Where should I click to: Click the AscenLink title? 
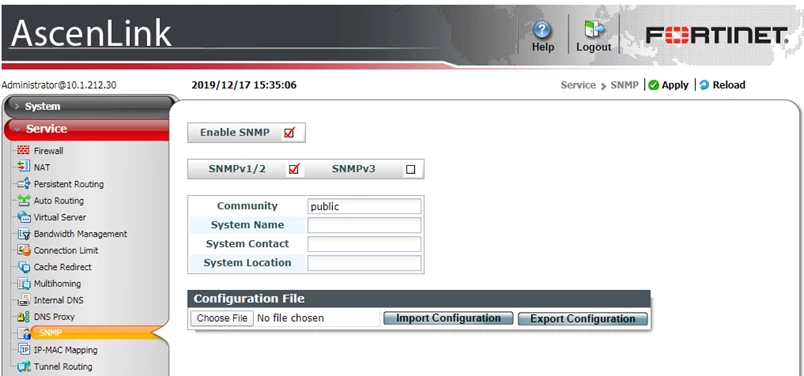click(x=91, y=33)
